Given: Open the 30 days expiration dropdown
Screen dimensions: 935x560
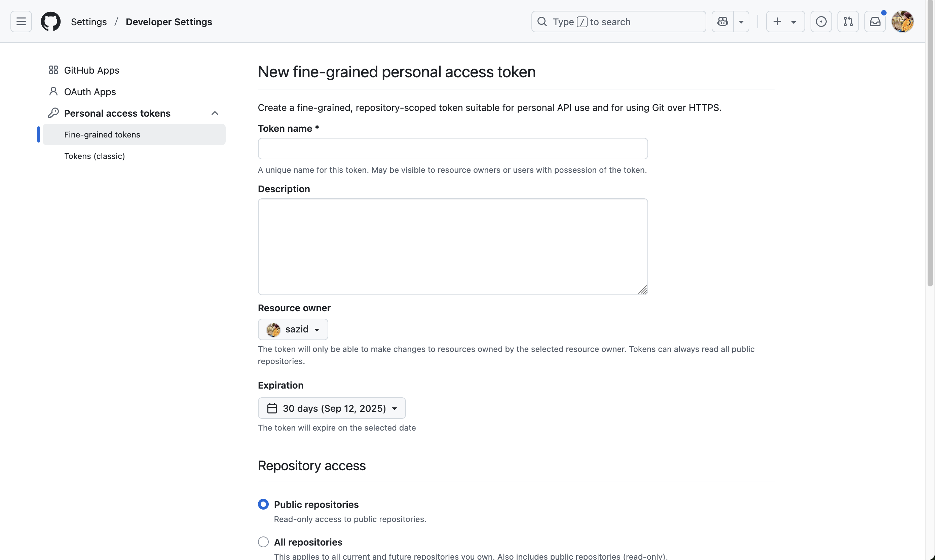Looking at the screenshot, I should [x=331, y=408].
